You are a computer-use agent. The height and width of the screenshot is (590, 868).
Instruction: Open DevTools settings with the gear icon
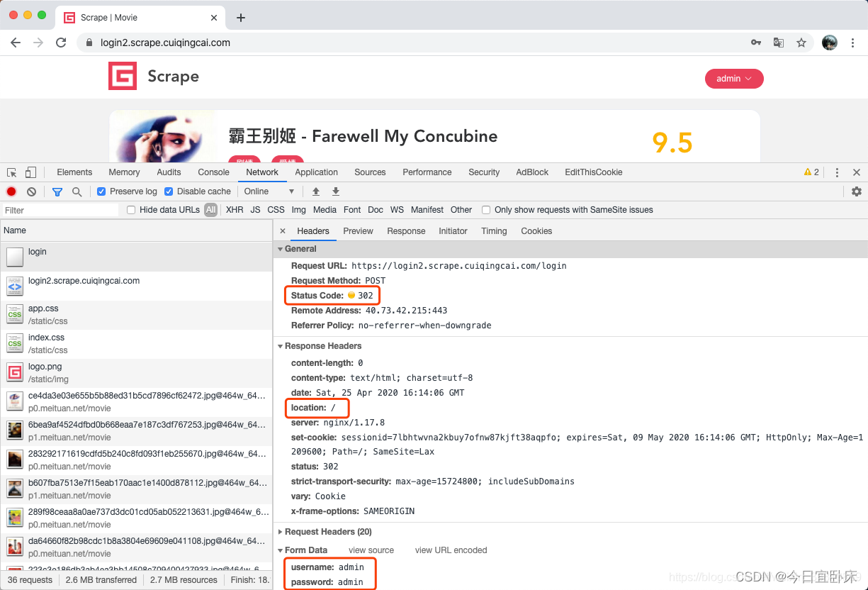point(857,191)
